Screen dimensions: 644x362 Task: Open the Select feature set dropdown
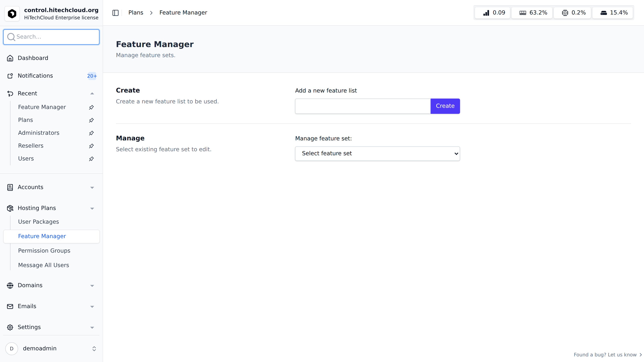coord(377,153)
